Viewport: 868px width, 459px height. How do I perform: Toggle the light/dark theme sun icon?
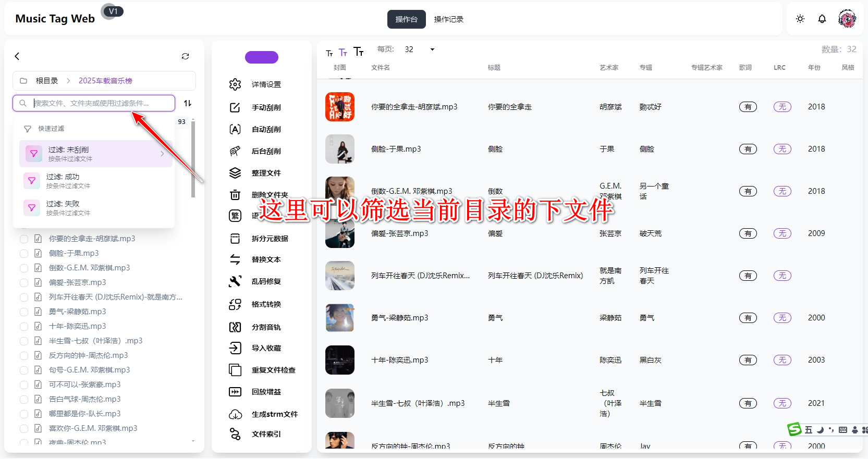[x=800, y=19]
